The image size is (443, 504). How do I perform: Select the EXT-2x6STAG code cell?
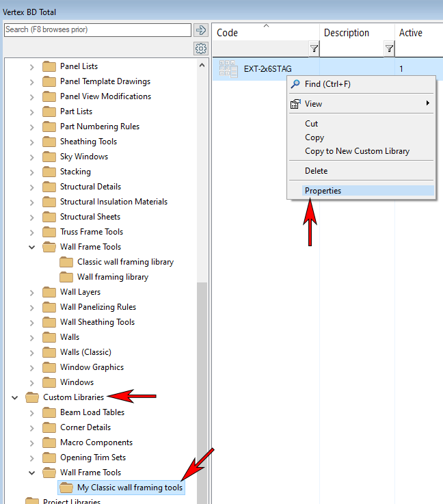(267, 69)
